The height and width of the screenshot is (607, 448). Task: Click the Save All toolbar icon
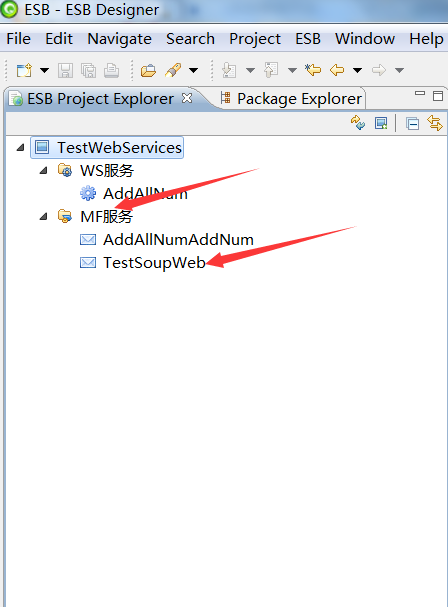click(x=89, y=70)
